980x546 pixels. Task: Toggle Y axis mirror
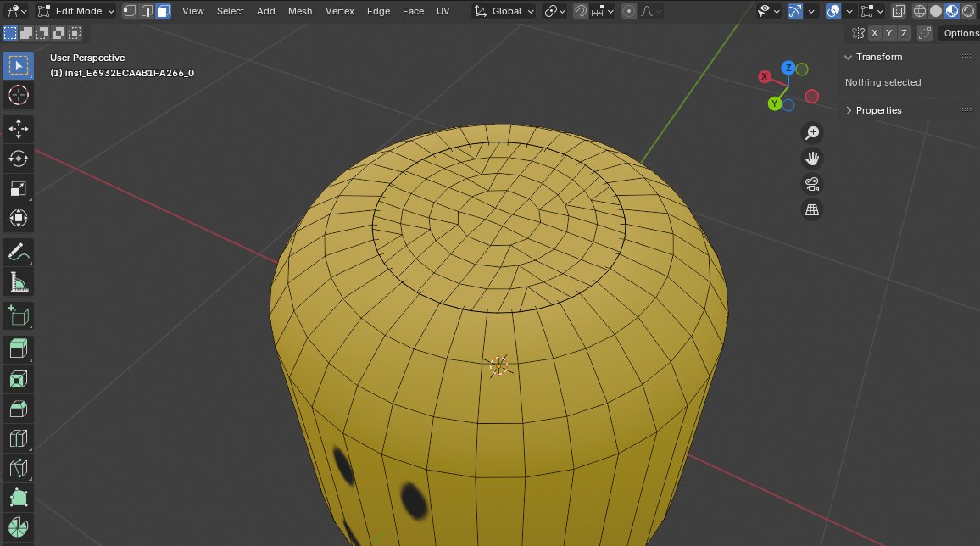click(x=888, y=33)
